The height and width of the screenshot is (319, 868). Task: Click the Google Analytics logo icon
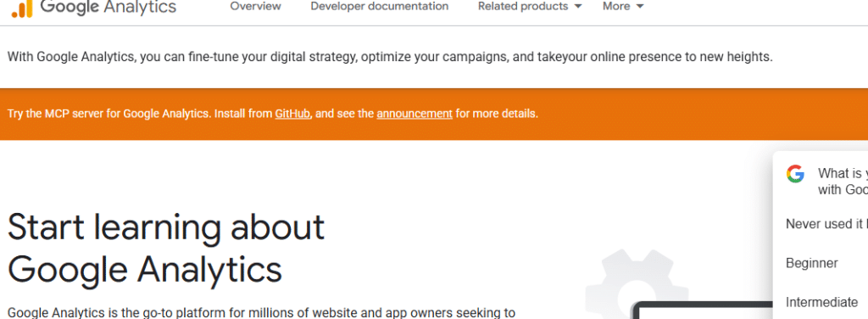click(22, 8)
